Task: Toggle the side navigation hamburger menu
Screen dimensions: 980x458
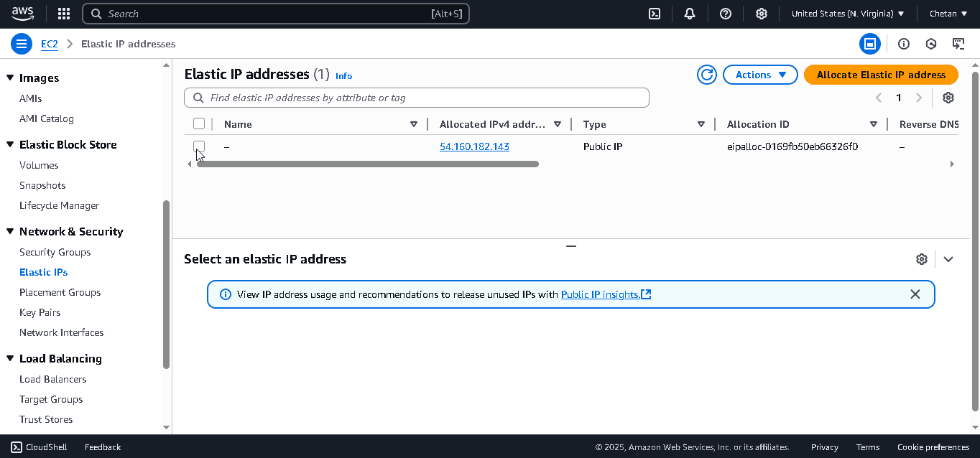Action: 22,44
